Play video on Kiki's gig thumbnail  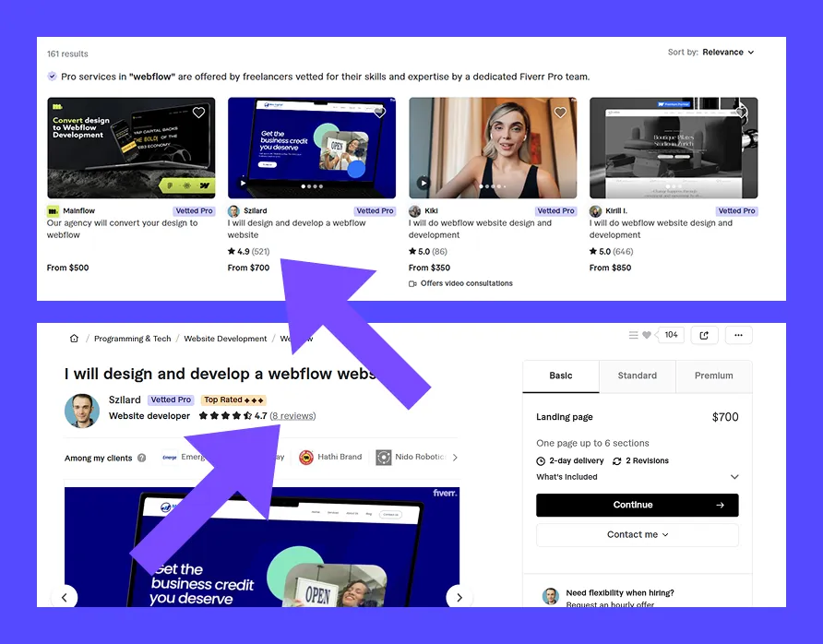[423, 184]
